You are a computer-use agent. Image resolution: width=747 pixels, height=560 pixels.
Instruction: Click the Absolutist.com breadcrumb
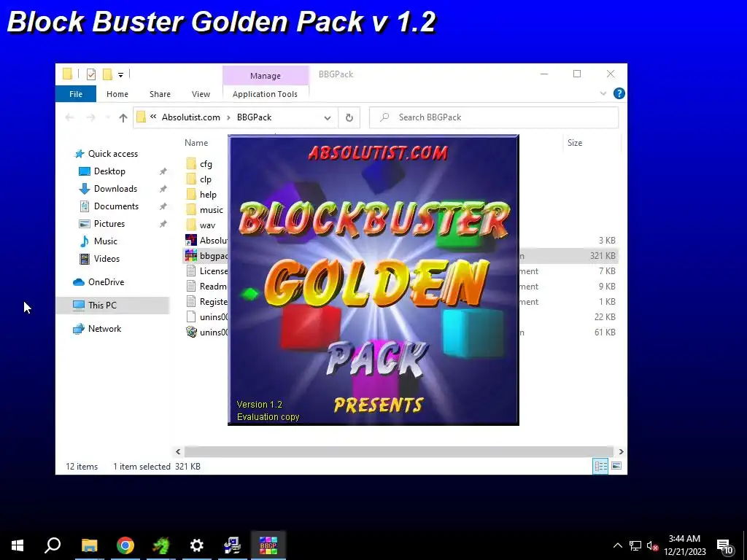(190, 117)
